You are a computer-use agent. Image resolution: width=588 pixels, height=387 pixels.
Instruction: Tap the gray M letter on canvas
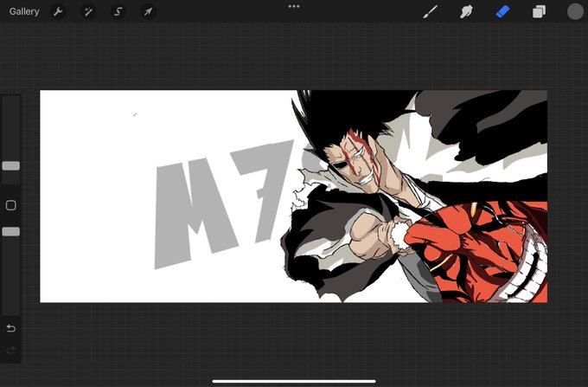195,214
